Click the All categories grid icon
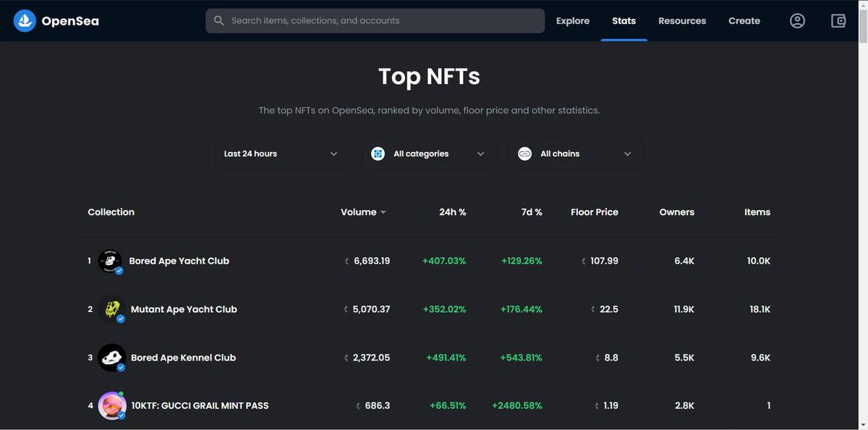This screenshot has height=430, width=868. (x=378, y=153)
